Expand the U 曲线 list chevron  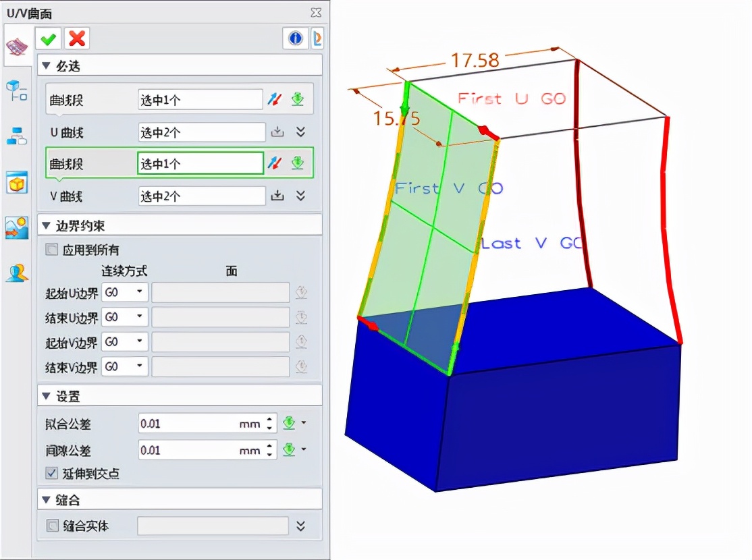[300, 132]
